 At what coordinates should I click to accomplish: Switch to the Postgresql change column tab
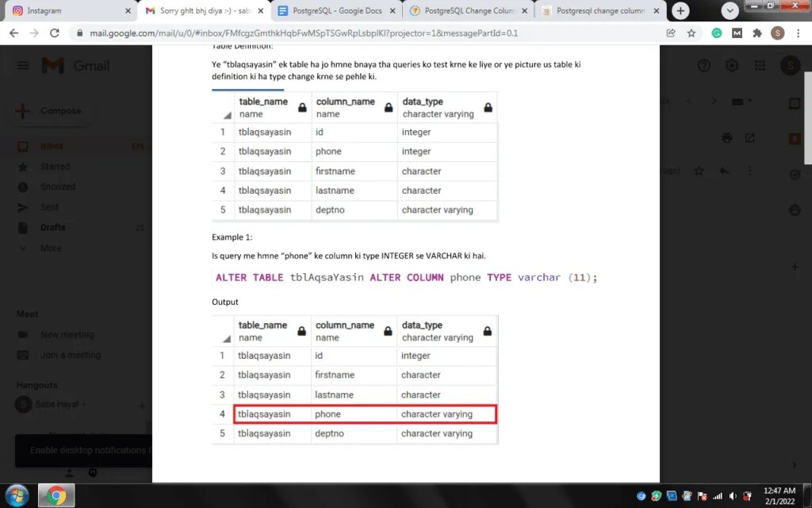(601, 10)
